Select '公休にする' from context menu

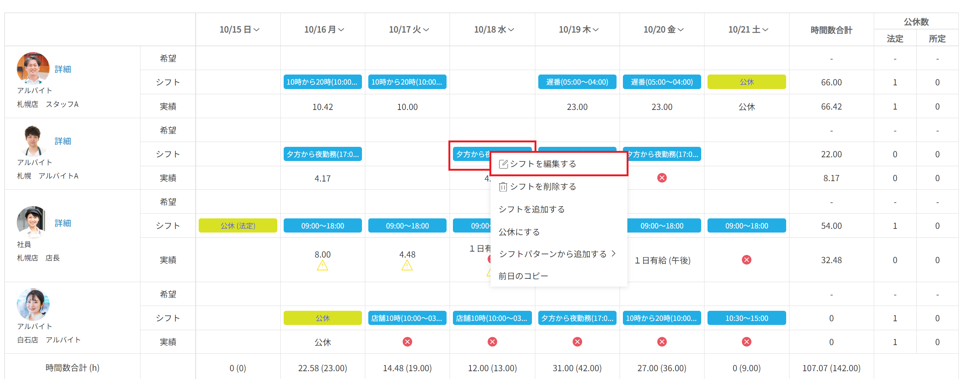[x=519, y=232]
